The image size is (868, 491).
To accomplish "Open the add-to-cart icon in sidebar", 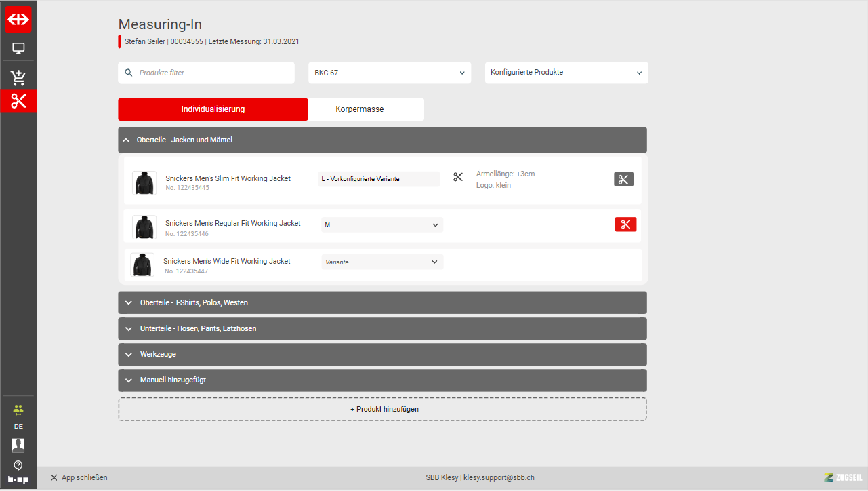I will tap(18, 77).
